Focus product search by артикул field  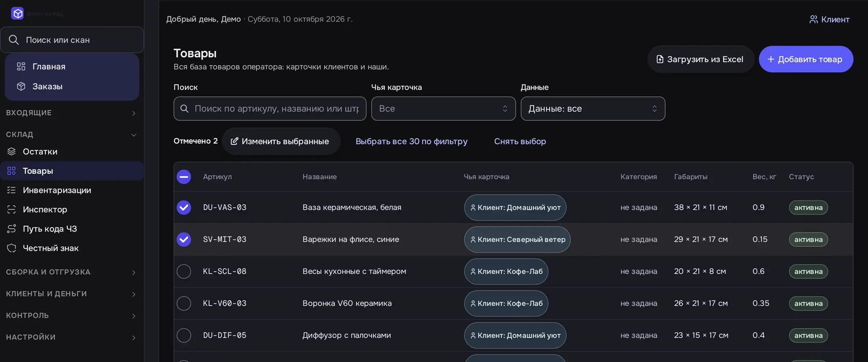click(270, 109)
